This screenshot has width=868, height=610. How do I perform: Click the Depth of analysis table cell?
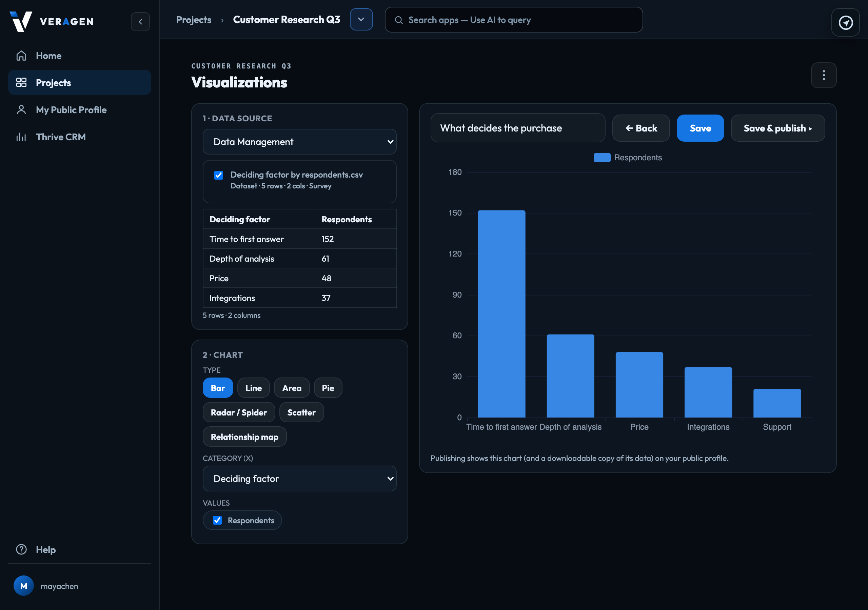259,259
